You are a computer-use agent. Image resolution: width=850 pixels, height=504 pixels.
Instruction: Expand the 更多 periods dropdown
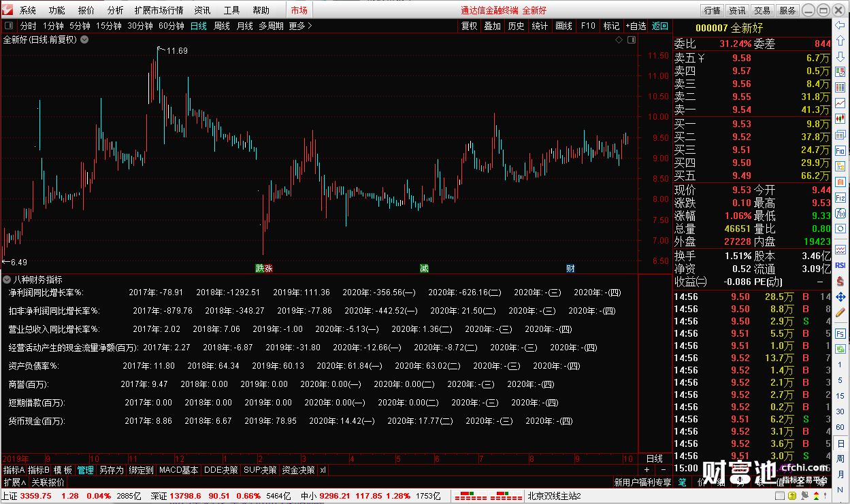coord(300,26)
